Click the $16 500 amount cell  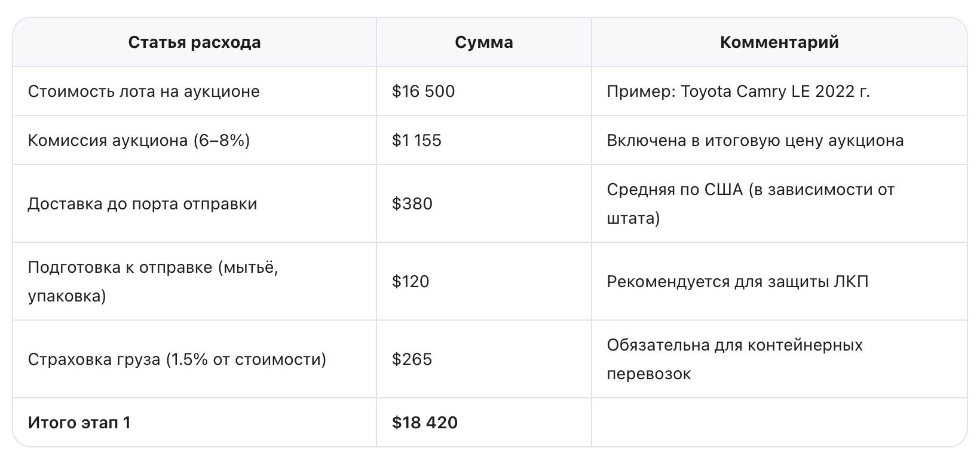pos(423,92)
